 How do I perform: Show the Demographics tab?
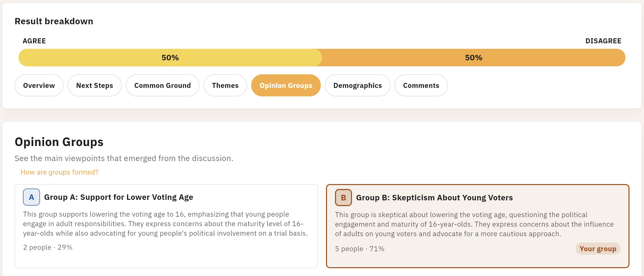357,85
